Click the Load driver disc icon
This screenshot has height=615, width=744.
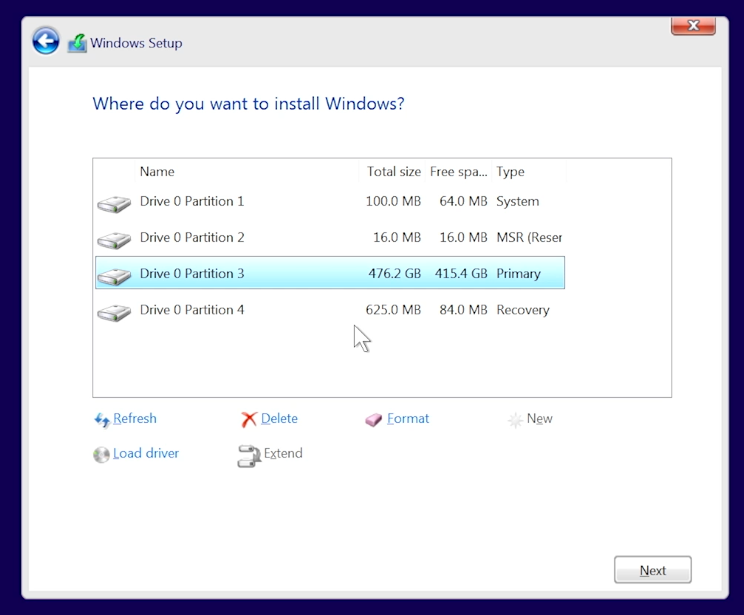pyautogui.click(x=101, y=455)
